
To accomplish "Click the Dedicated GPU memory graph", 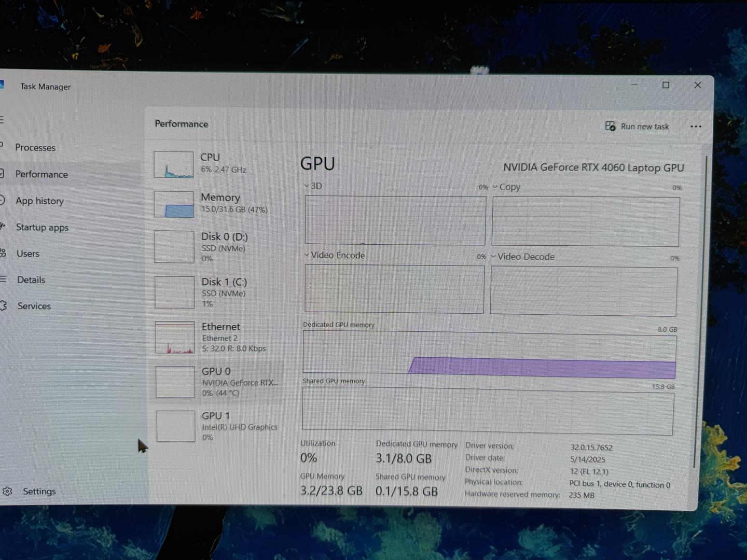I will tap(490, 355).
